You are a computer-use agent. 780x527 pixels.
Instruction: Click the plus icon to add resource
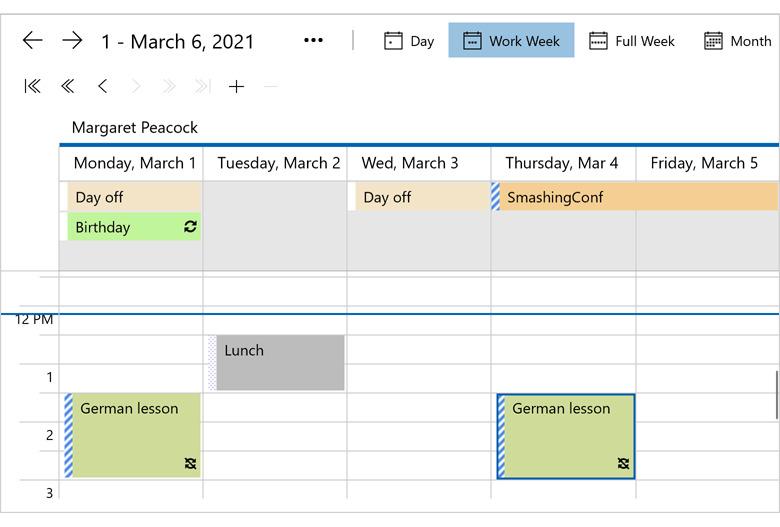[236, 87]
